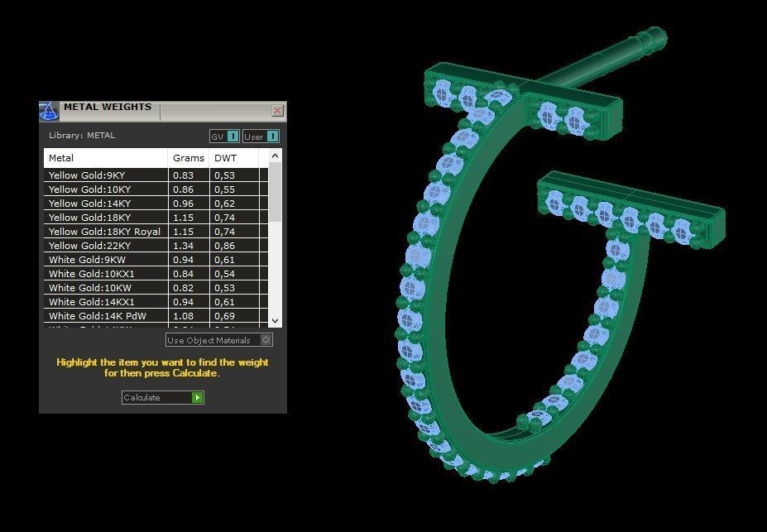Enable Use Object Materials option
The height and width of the screenshot is (532, 767).
[x=218, y=340]
